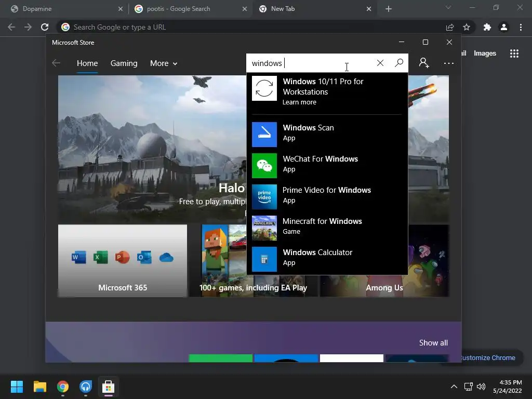Open File Explorer from the taskbar
This screenshot has width=532, height=399.
point(39,387)
